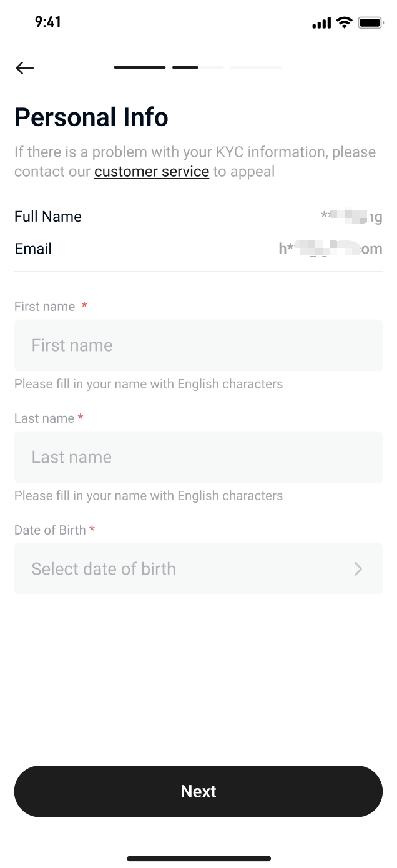Tap the masked Full Name value
The height and width of the screenshot is (868, 397).
coord(351,217)
